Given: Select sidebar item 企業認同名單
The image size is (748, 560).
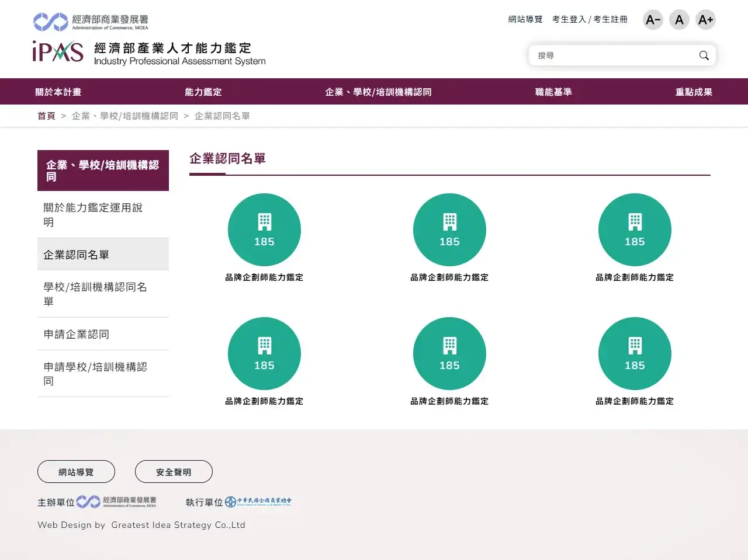Looking at the screenshot, I should 103,254.
